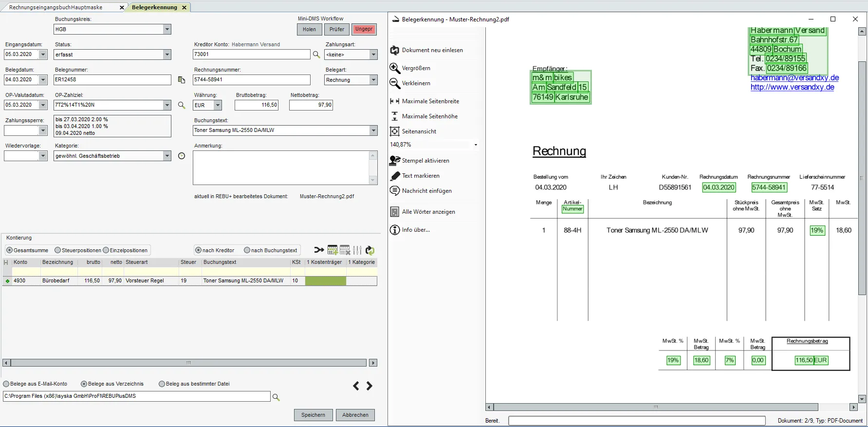Click the Dokument neu einlesen icon

395,50
